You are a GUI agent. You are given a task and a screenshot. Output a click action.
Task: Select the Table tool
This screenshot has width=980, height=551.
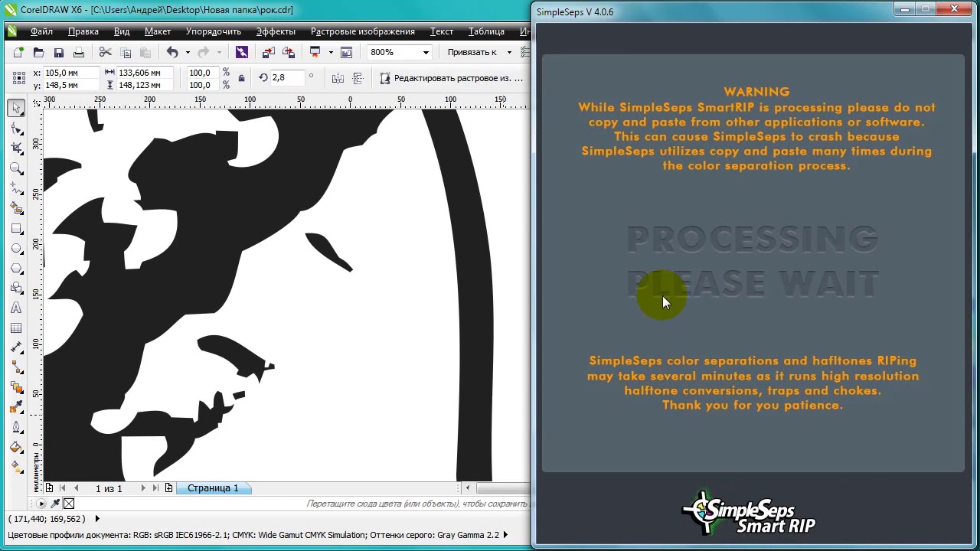click(16, 328)
